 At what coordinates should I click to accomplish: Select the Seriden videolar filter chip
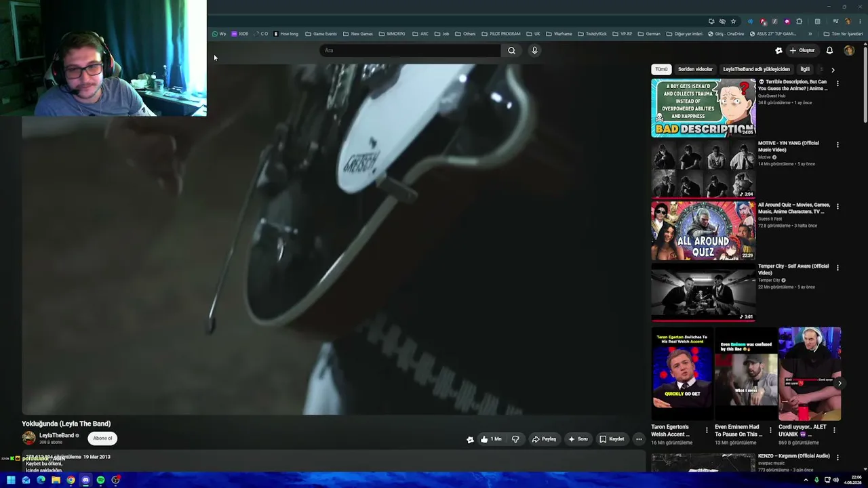695,69
